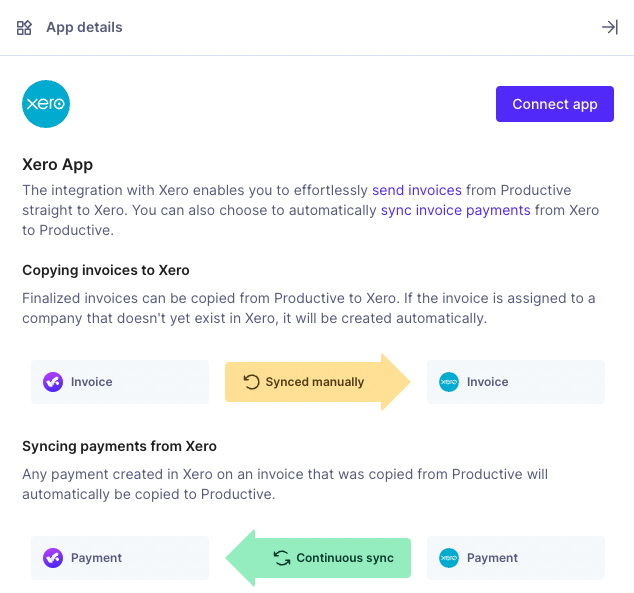Screen dimensions: 634x593
Task: Open the sync invoice payments link
Action: (456, 210)
